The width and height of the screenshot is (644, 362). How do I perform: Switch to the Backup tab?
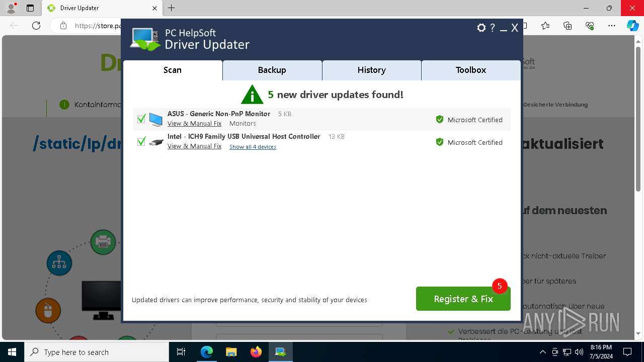point(272,70)
